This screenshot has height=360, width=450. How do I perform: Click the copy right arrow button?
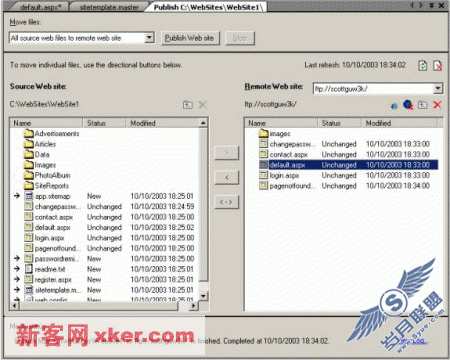pyautogui.click(x=227, y=153)
